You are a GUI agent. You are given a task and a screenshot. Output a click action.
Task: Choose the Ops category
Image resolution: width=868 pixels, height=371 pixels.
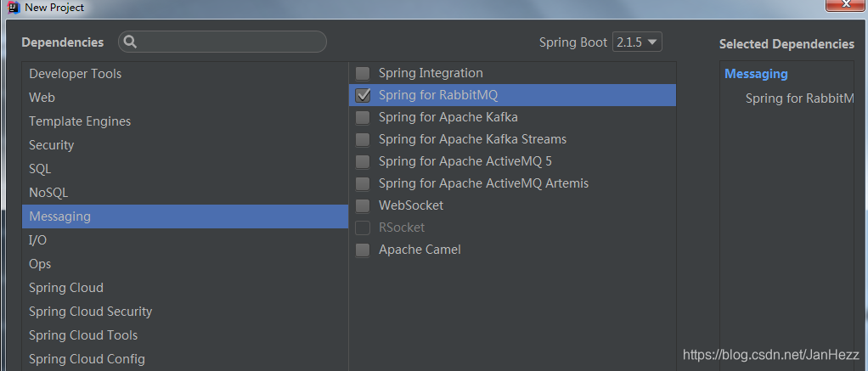click(x=185, y=264)
